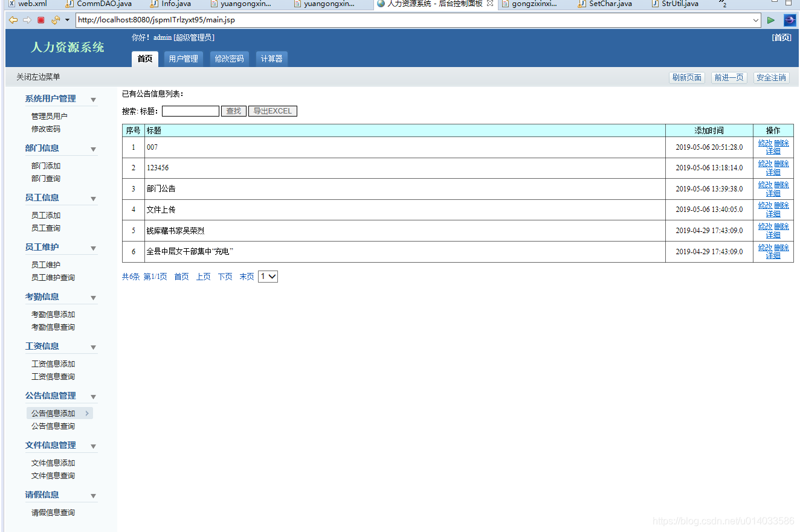Click the 标题 search input field
800x532 pixels.
pyautogui.click(x=190, y=111)
